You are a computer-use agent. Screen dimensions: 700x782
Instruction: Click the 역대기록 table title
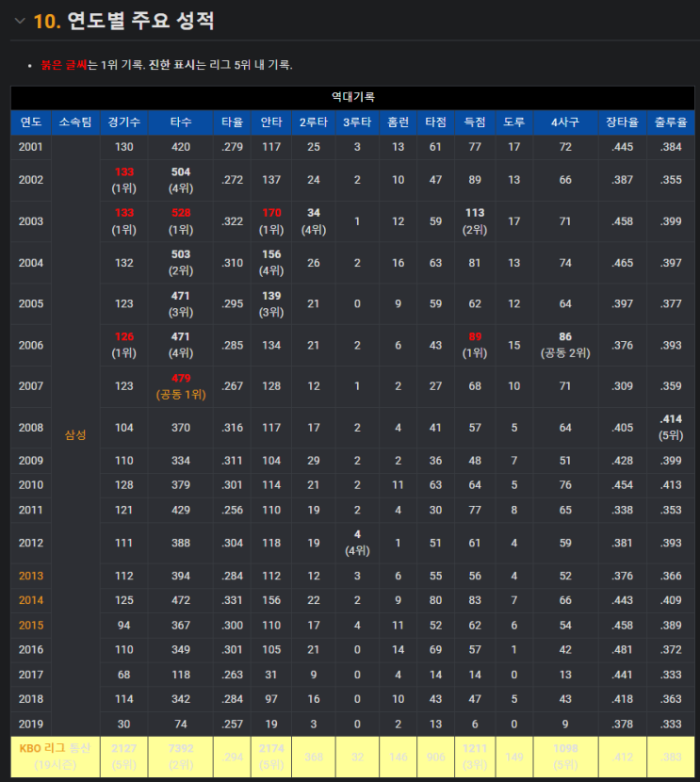[x=353, y=97]
